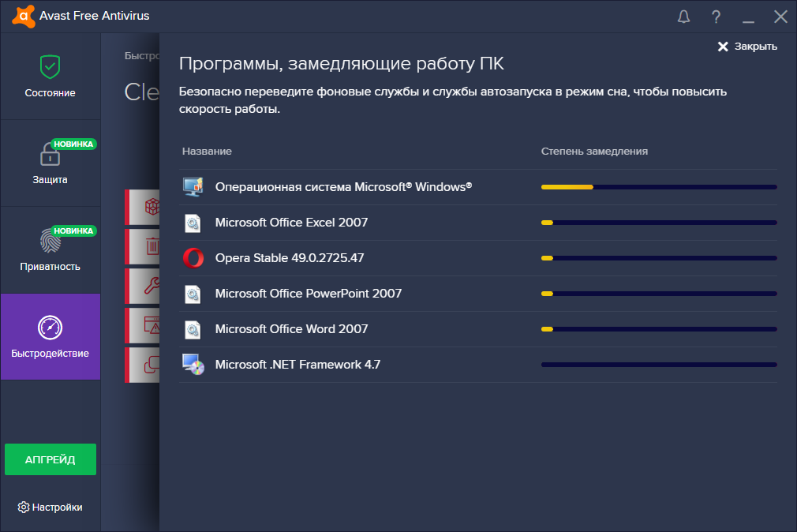The height and width of the screenshot is (532, 797).
Task: Click the green АПГРЕЙД button
Action: pyautogui.click(x=51, y=459)
